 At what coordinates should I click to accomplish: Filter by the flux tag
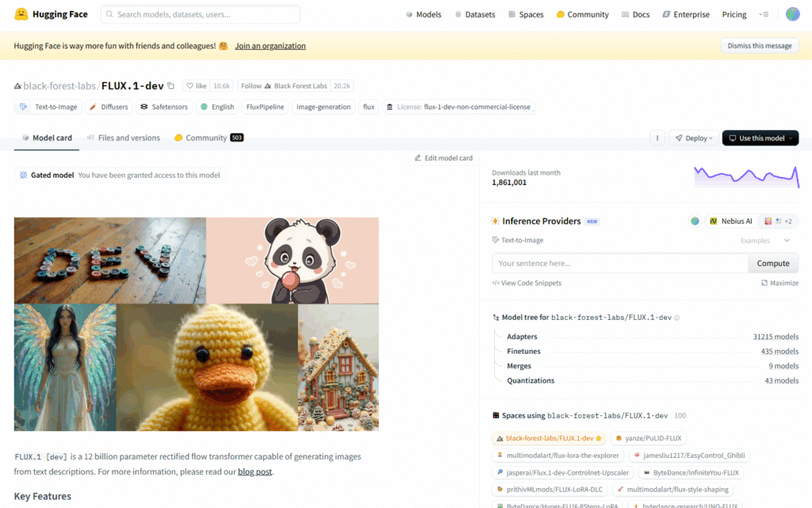tap(369, 107)
